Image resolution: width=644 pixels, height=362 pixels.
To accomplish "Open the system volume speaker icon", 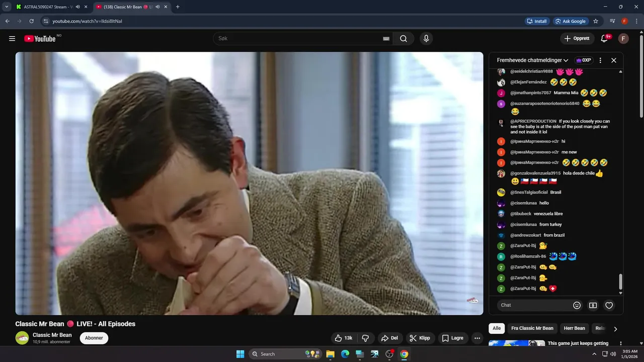I will (x=613, y=354).
